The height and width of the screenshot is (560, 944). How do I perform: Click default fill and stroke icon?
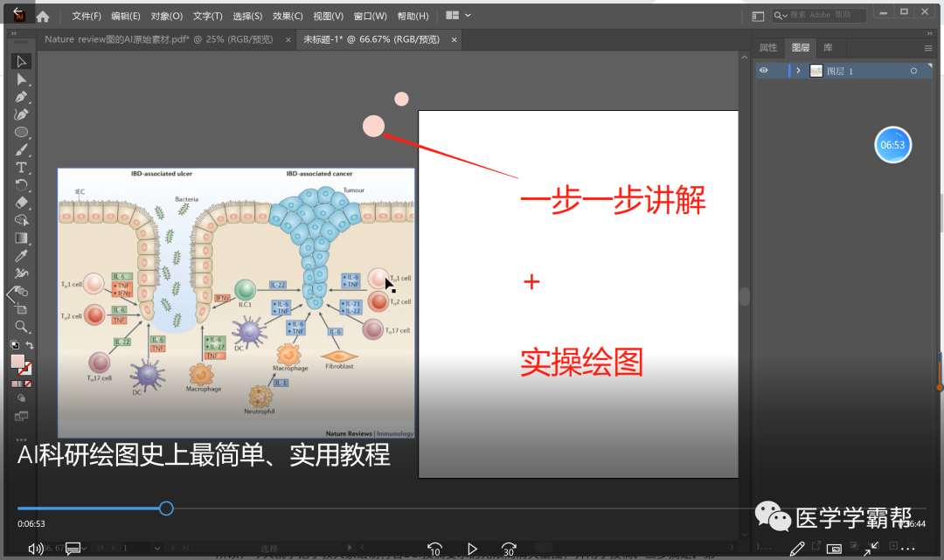click(x=15, y=345)
